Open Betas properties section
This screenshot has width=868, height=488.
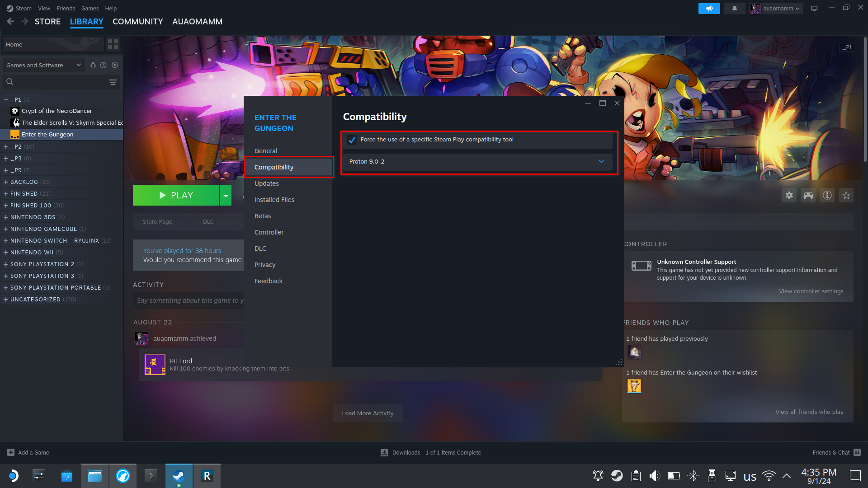point(263,216)
